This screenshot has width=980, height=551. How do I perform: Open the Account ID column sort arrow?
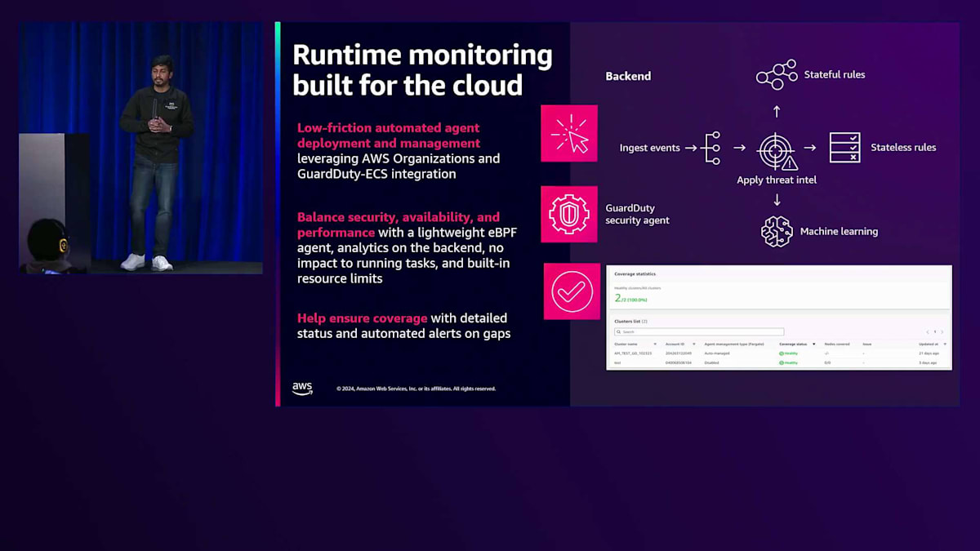coord(694,344)
